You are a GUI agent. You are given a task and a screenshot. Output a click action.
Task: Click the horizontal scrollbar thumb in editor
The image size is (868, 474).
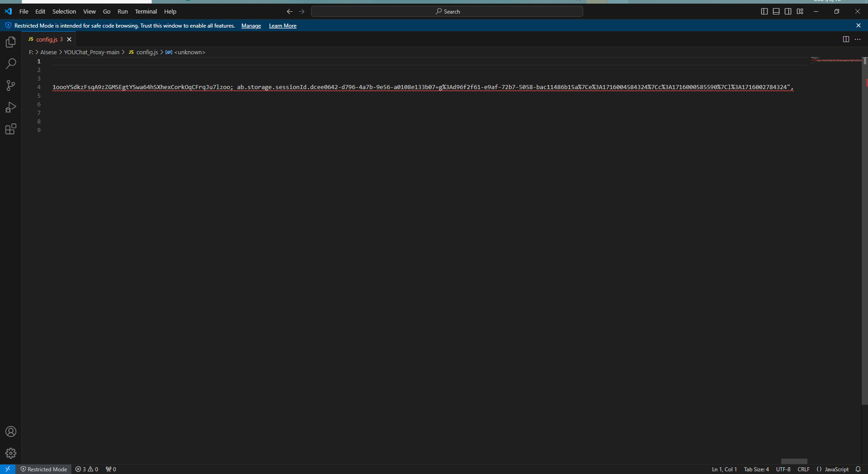pos(794,461)
